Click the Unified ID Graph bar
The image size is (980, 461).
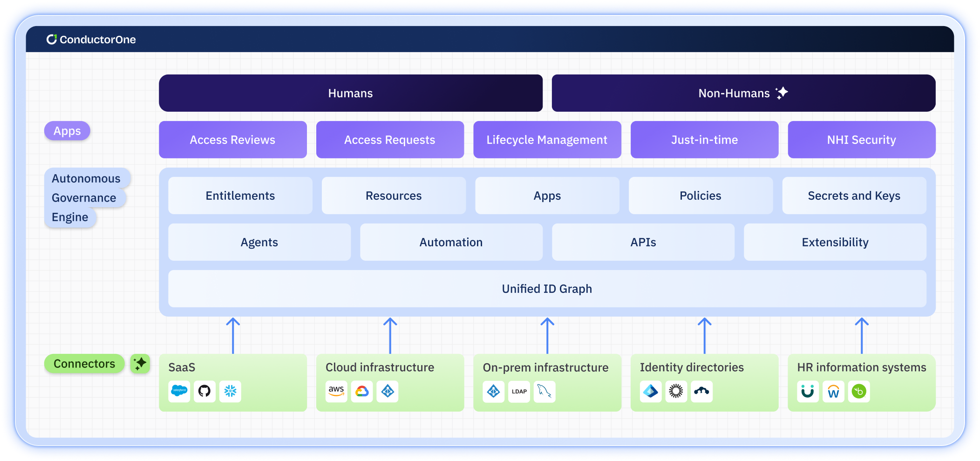[546, 289]
